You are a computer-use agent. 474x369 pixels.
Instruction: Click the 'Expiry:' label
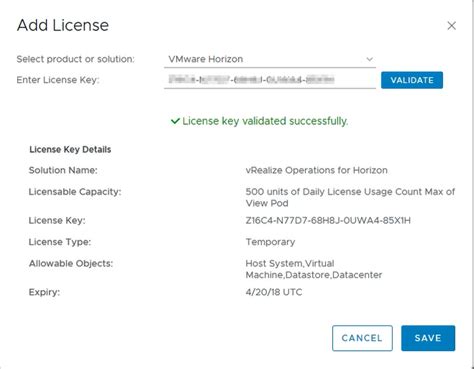(44, 292)
